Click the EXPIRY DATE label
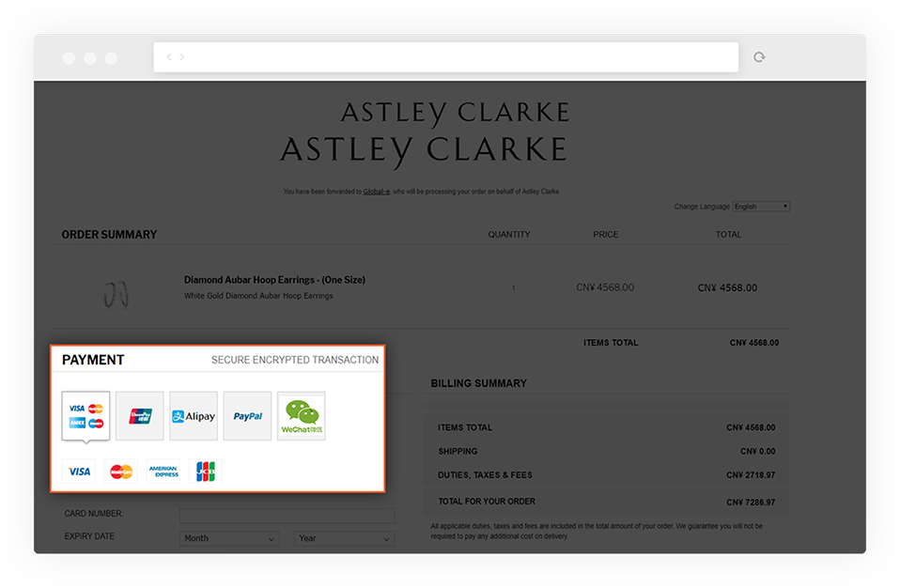900x588 pixels. pos(89,536)
